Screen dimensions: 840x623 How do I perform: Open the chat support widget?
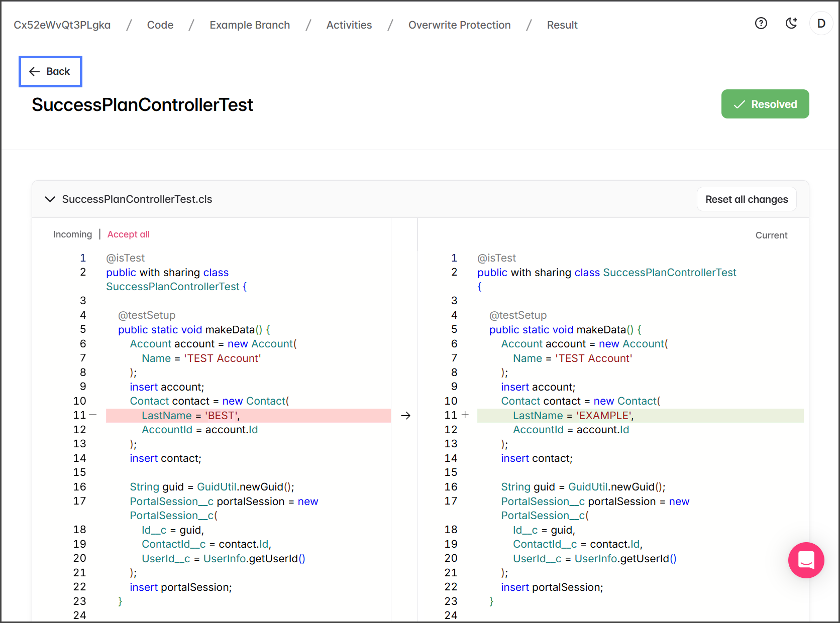[x=806, y=560]
